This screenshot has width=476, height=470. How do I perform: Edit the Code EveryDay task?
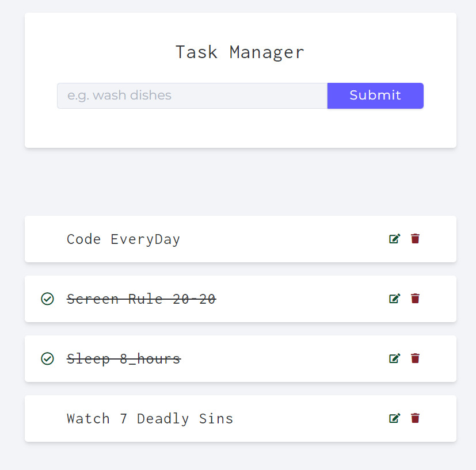point(394,239)
